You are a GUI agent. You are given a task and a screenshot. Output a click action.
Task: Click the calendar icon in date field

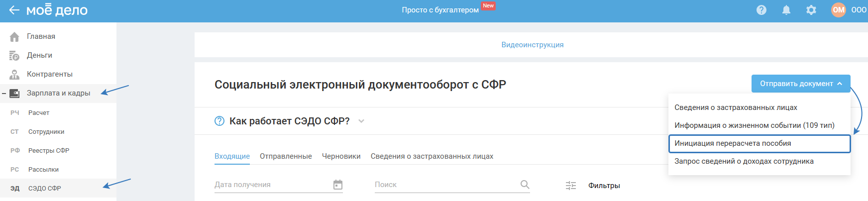click(338, 185)
